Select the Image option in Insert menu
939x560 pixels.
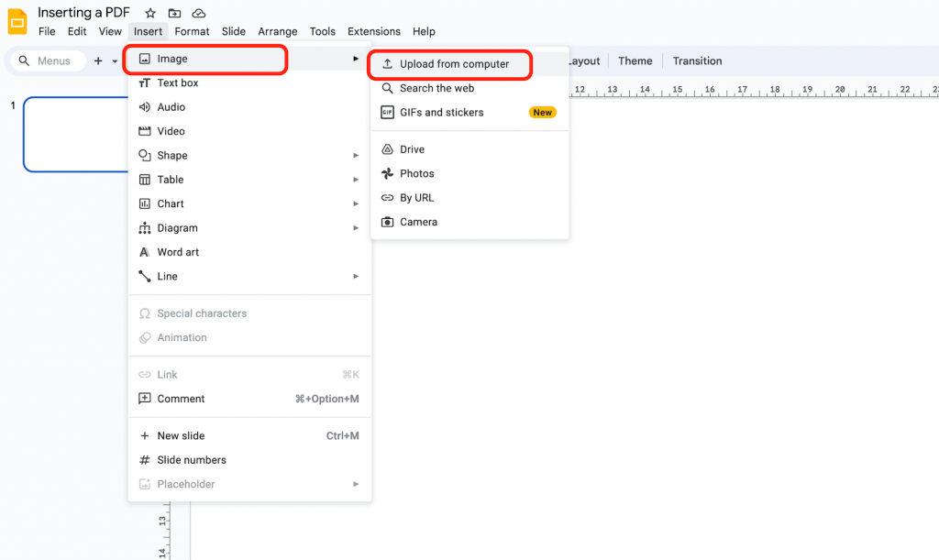tap(171, 58)
